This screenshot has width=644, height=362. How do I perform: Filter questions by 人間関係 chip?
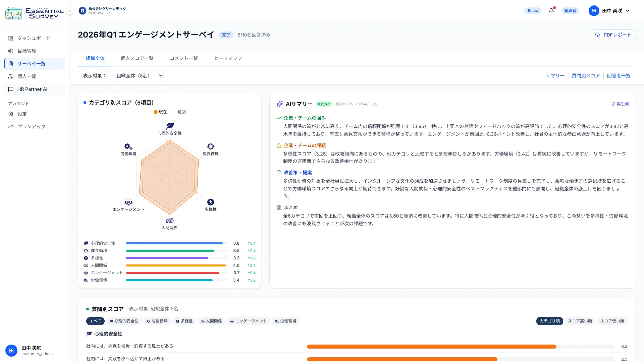211,321
